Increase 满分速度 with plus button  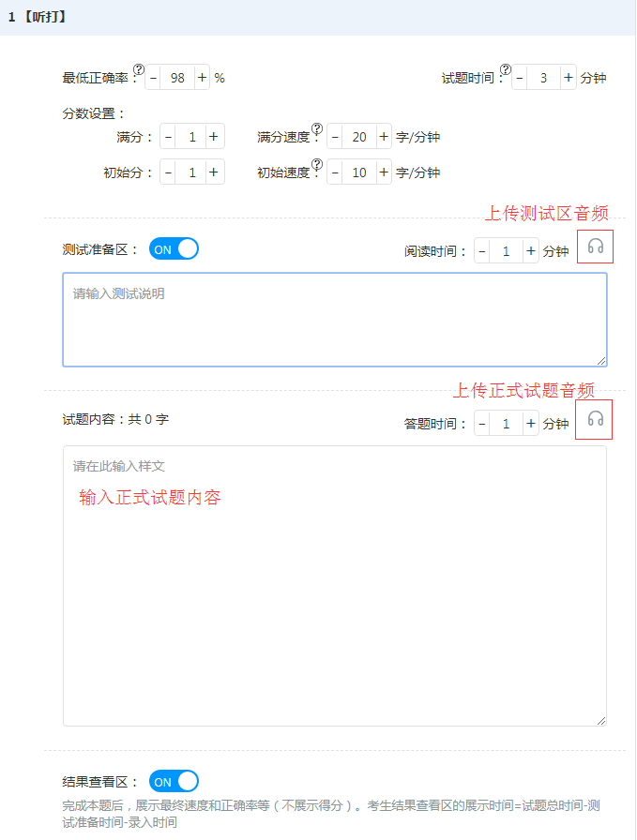click(384, 137)
